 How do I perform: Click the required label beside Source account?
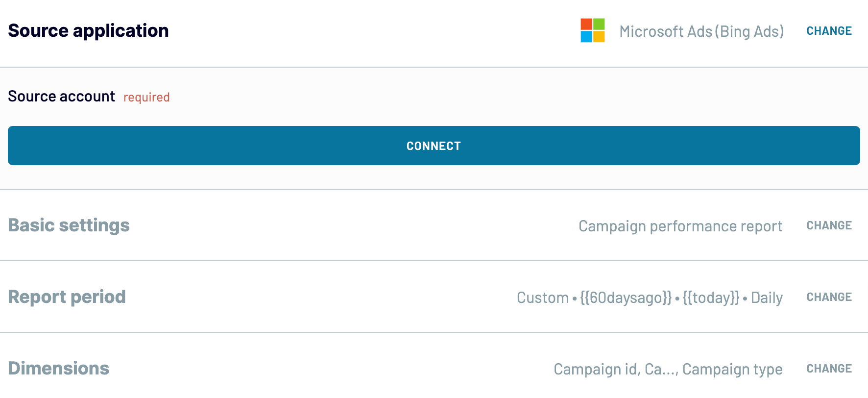pyautogui.click(x=146, y=98)
